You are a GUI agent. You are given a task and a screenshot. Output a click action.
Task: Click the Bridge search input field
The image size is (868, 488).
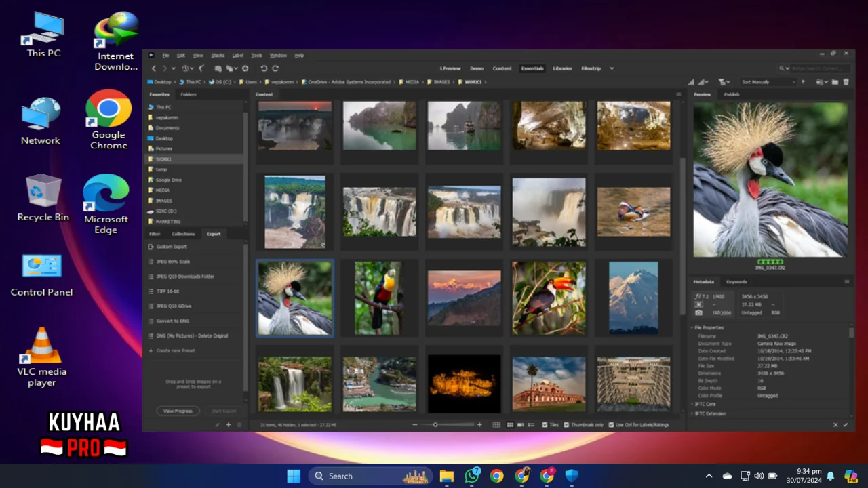(820, 68)
